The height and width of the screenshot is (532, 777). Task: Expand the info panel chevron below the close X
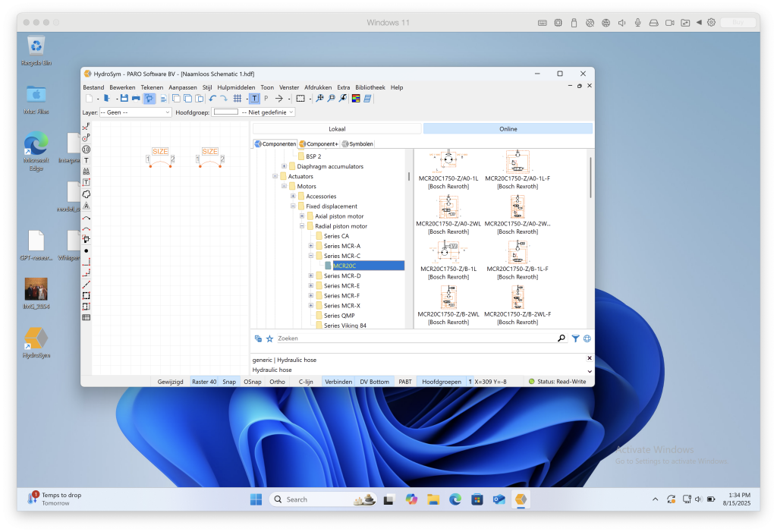click(x=590, y=371)
